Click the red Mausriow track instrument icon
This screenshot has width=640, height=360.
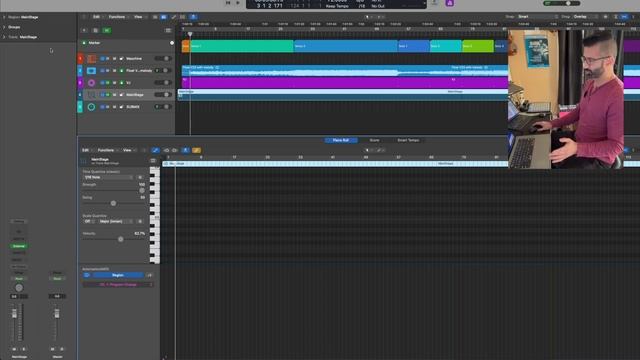[91, 59]
